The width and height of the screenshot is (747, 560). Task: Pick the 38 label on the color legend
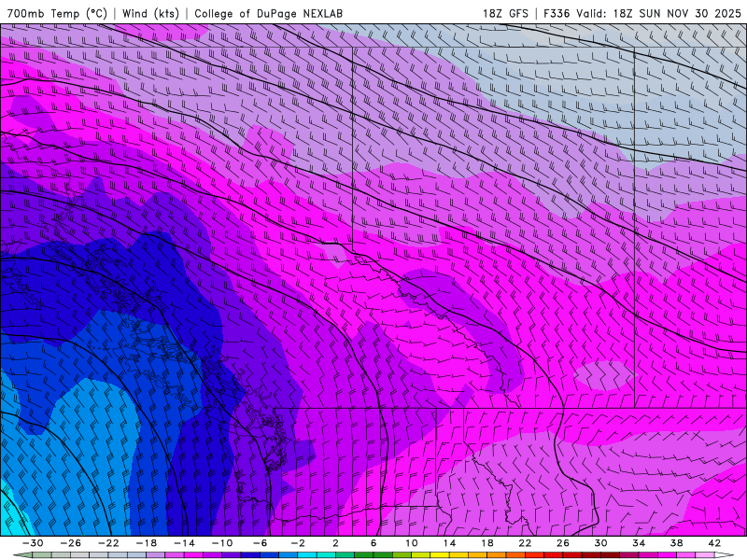(676, 543)
